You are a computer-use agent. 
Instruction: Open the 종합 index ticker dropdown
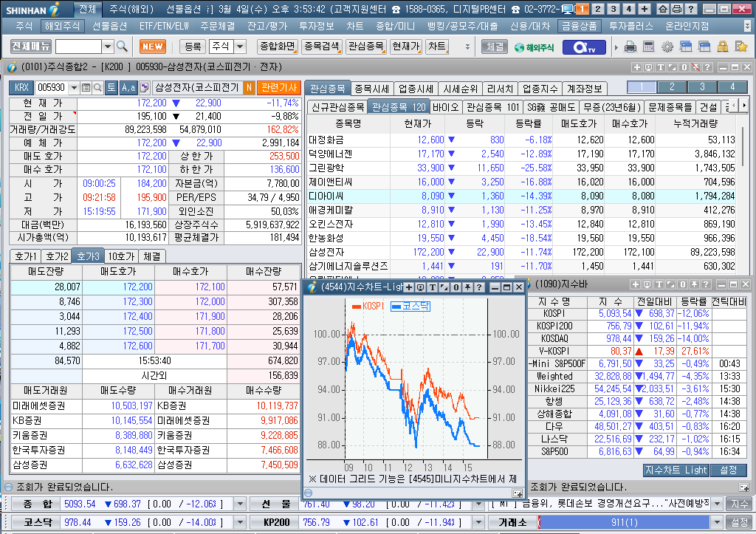click(x=240, y=504)
